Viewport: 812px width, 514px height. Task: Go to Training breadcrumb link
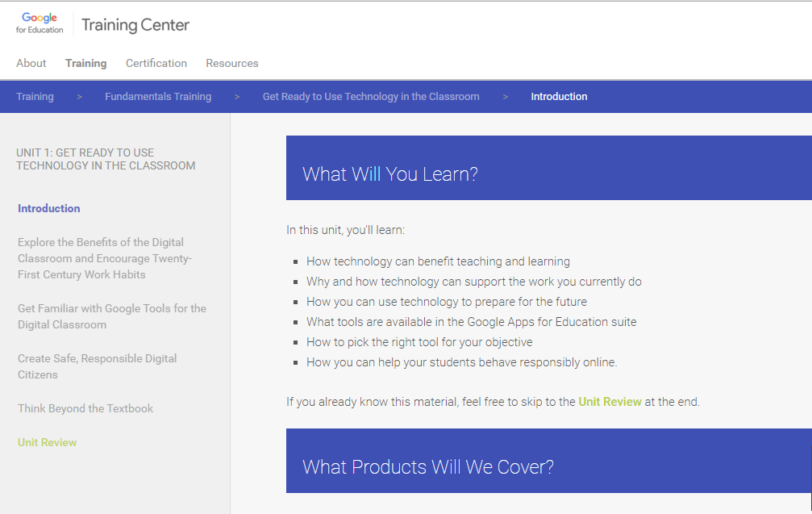click(x=35, y=97)
